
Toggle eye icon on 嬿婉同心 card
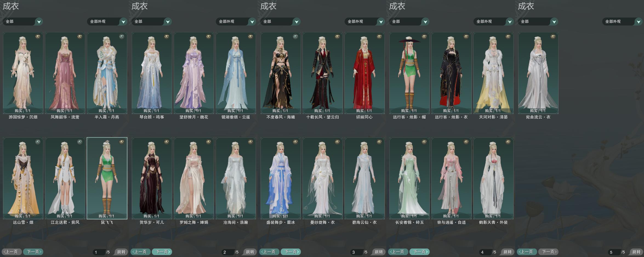[x=379, y=36]
